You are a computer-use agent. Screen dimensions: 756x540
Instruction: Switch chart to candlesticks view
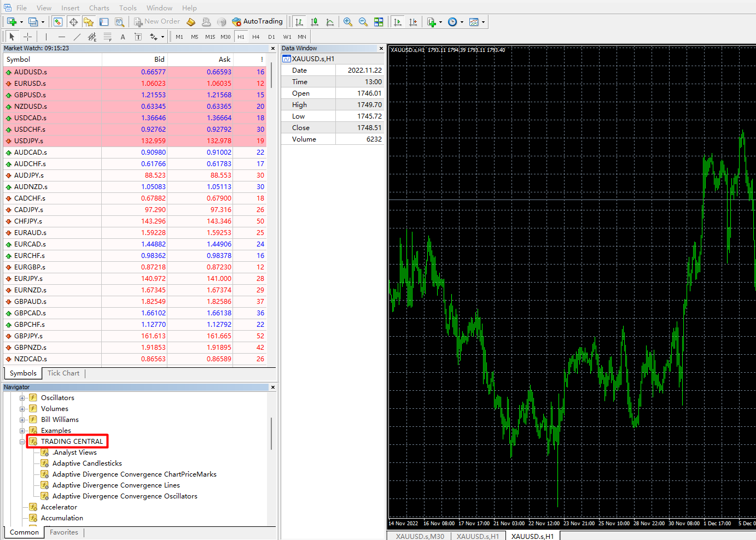[315, 22]
